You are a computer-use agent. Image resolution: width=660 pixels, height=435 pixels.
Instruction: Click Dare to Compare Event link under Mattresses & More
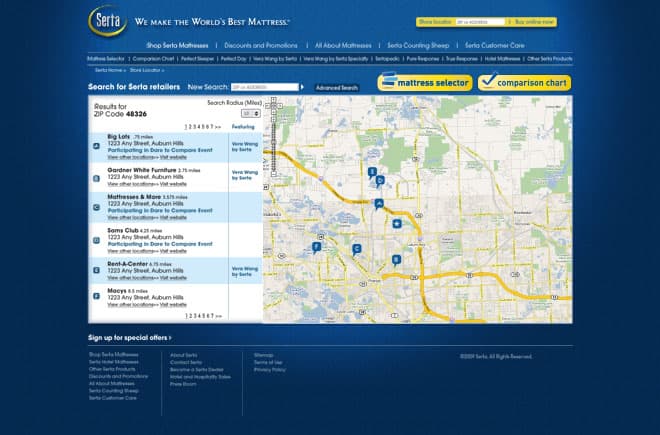(160, 211)
